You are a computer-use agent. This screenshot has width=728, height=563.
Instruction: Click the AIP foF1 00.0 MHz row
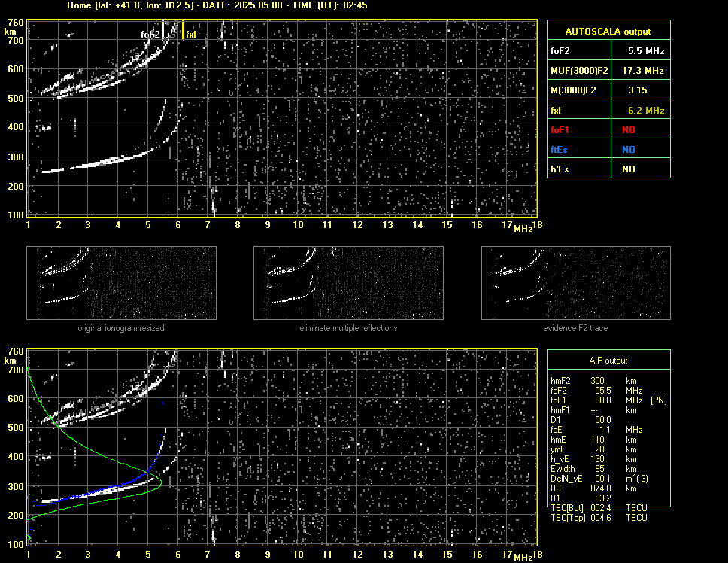click(x=608, y=400)
